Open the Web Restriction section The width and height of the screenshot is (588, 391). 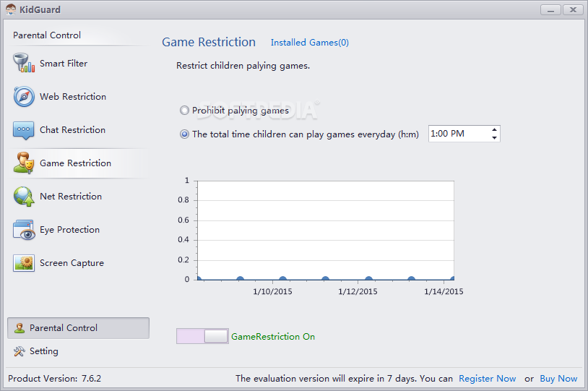coord(73,96)
